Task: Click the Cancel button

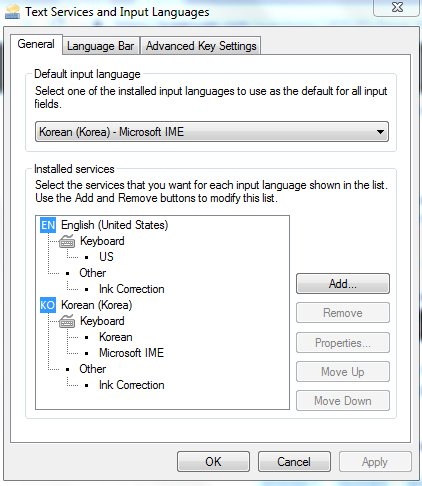Action: tap(294, 462)
